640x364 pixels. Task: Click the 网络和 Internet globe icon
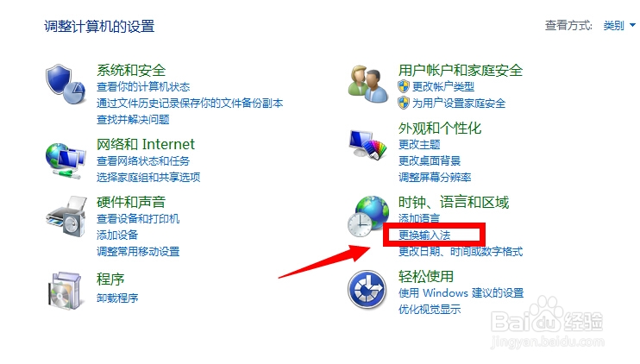point(66,160)
